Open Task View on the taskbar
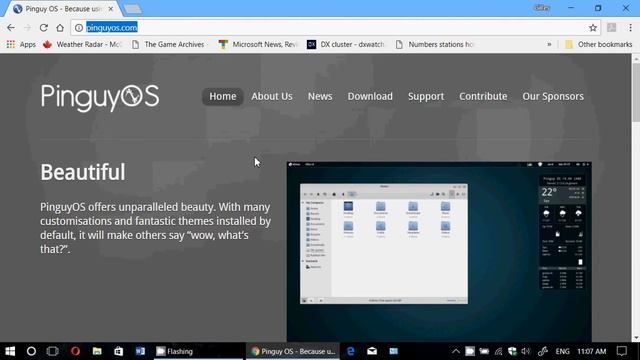The height and width of the screenshot is (360, 640). (x=53, y=351)
